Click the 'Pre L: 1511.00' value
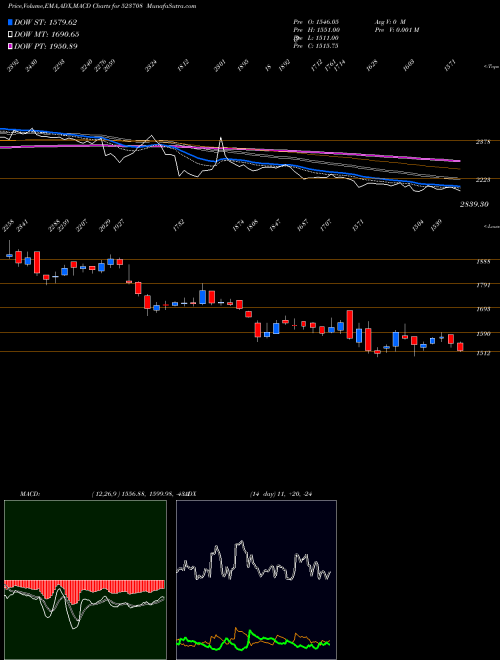 click(316, 38)
